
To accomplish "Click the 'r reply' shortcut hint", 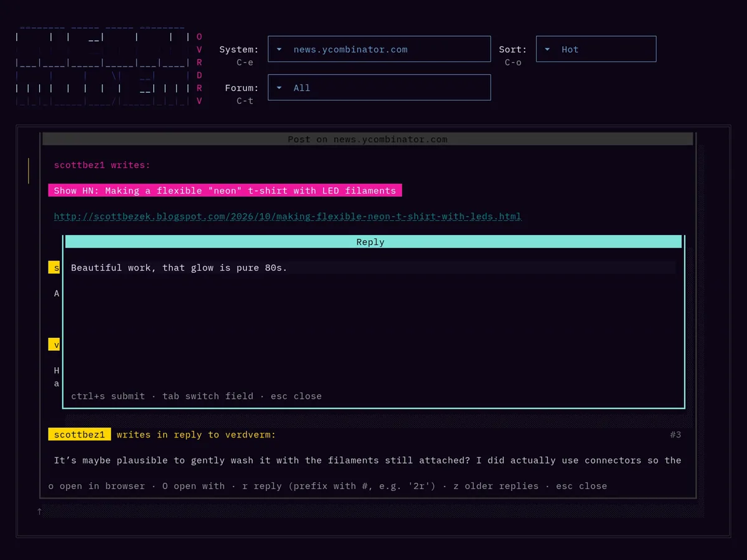I will (x=339, y=486).
